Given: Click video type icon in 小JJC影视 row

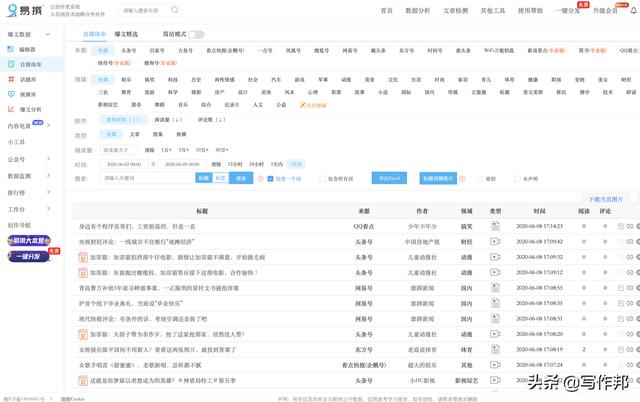Looking at the screenshot, I should [x=495, y=380].
